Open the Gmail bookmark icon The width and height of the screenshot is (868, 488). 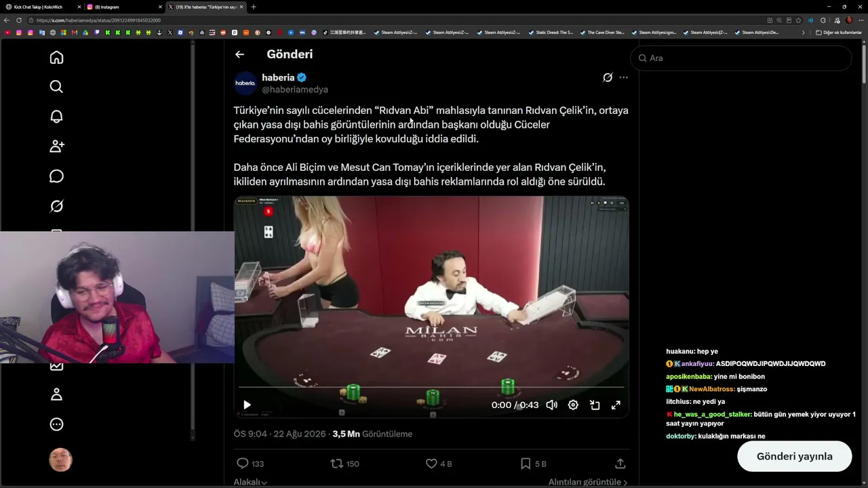pos(75,33)
